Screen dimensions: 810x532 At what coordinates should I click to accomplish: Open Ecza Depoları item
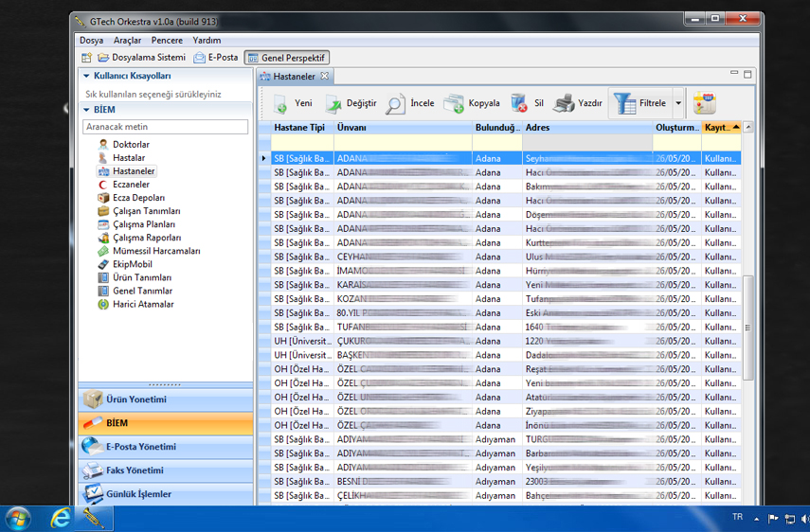point(138,198)
